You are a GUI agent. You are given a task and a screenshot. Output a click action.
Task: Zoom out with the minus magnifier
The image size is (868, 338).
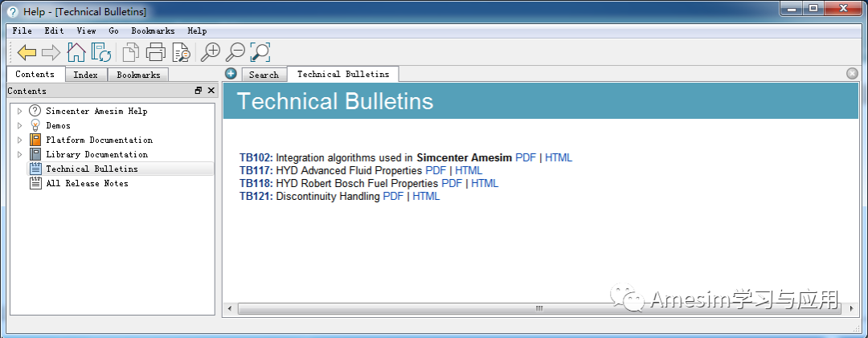click(235, 52)
